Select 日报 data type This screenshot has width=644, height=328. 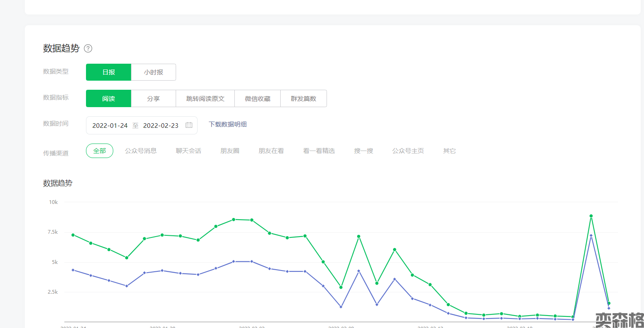(108, 72)
